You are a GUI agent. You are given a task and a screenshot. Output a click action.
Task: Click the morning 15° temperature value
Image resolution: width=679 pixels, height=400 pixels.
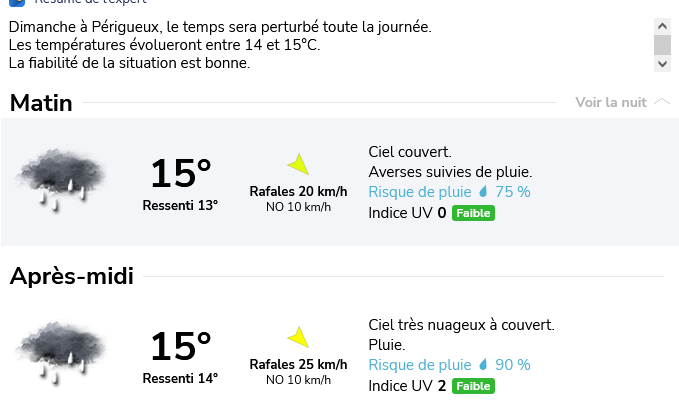click(x=180, y=174)
